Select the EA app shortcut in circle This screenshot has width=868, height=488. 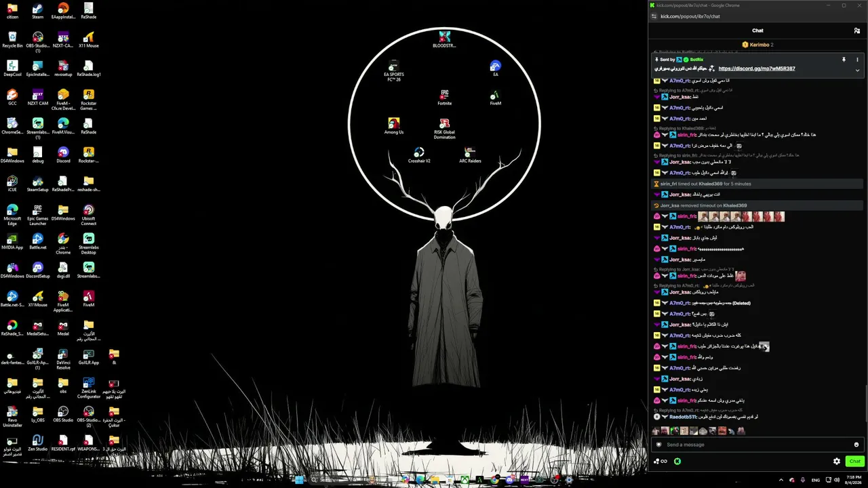click(495, 68)
